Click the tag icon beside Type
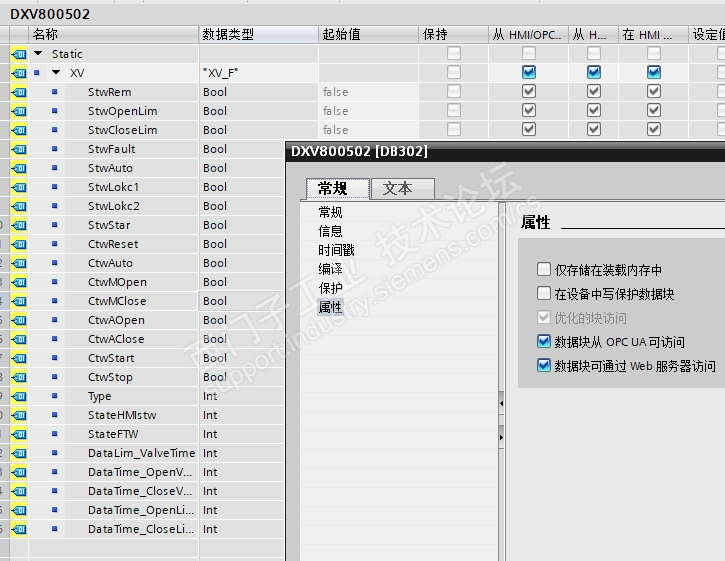The image size is (725, 561). pos(19,396)
